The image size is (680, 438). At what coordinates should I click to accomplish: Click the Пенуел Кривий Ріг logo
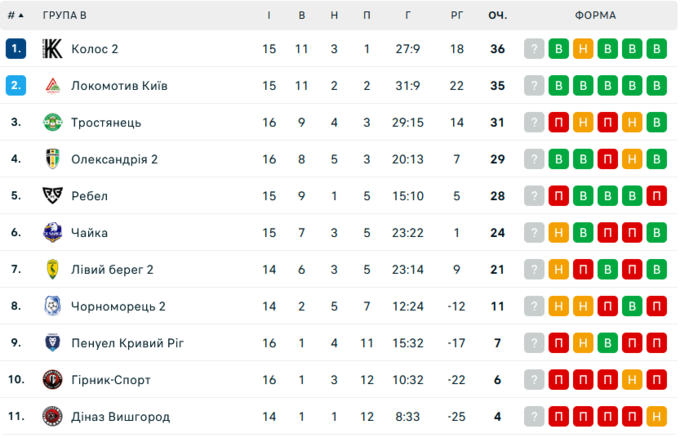53,343
